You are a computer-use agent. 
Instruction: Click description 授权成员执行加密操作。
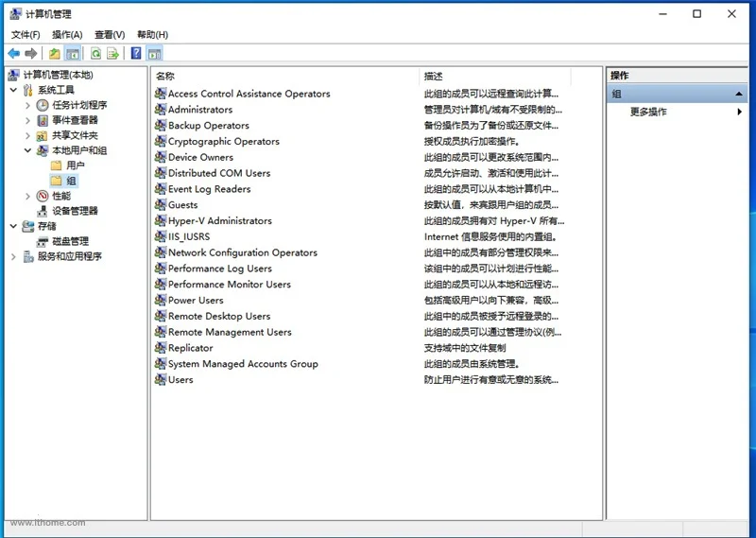click(x=472, y=142)
